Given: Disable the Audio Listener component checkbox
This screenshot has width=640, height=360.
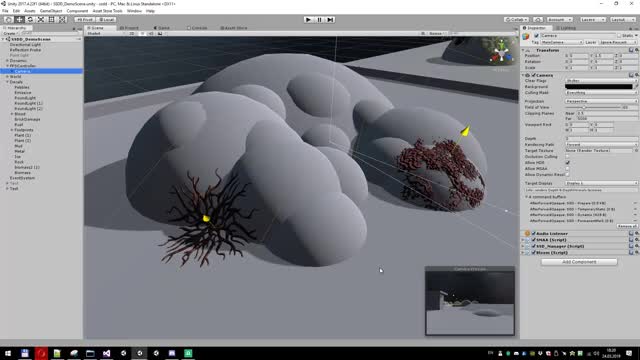Looking at the screenshot, I should point(533,233).
